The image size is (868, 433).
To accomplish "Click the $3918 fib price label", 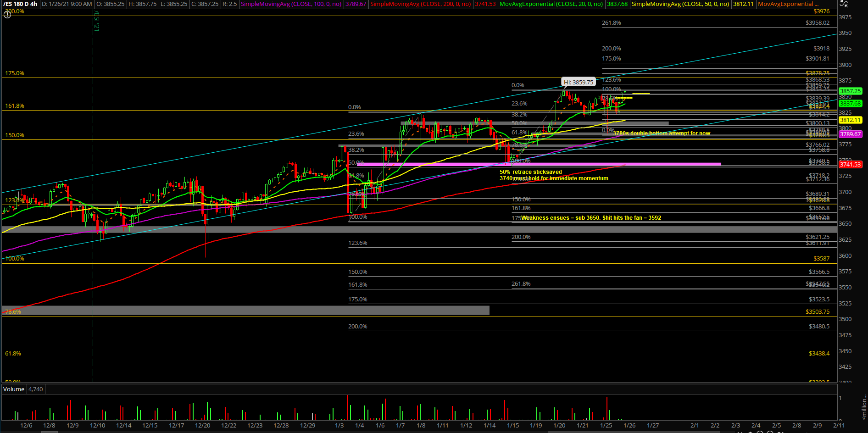I will (x=821, y=48).
